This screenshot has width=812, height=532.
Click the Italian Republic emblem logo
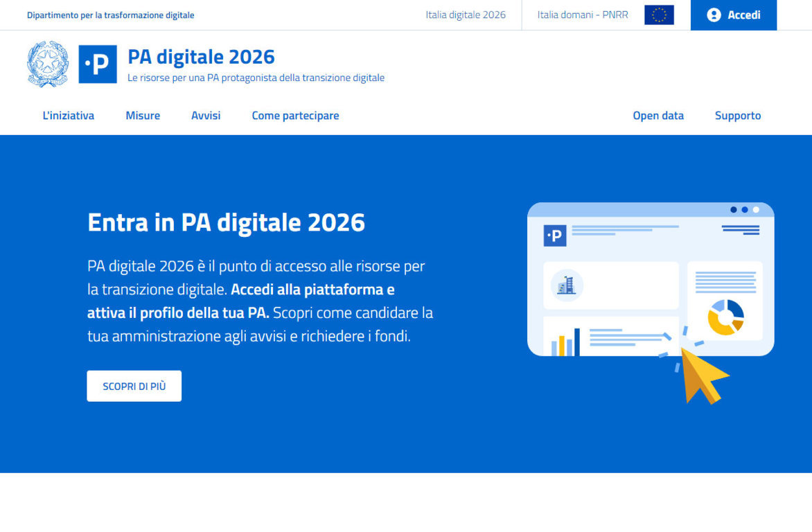48,64
